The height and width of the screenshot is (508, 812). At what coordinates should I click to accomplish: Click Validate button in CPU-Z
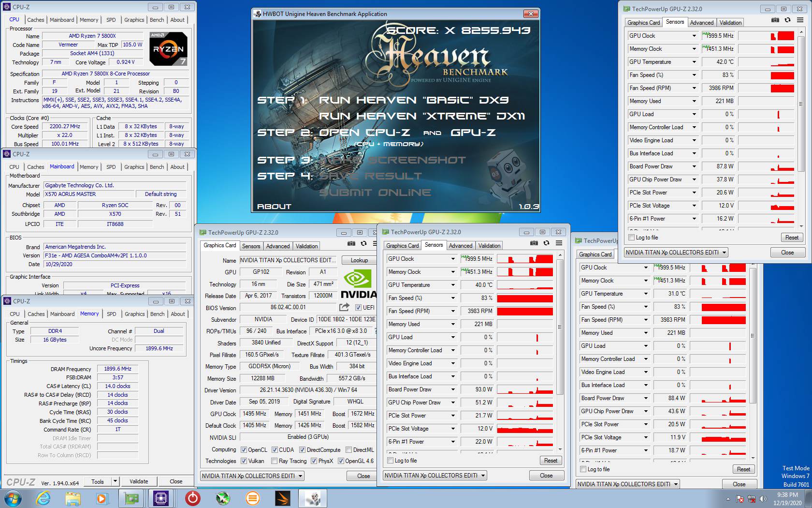pyautogui.click(x=139, y=481)
